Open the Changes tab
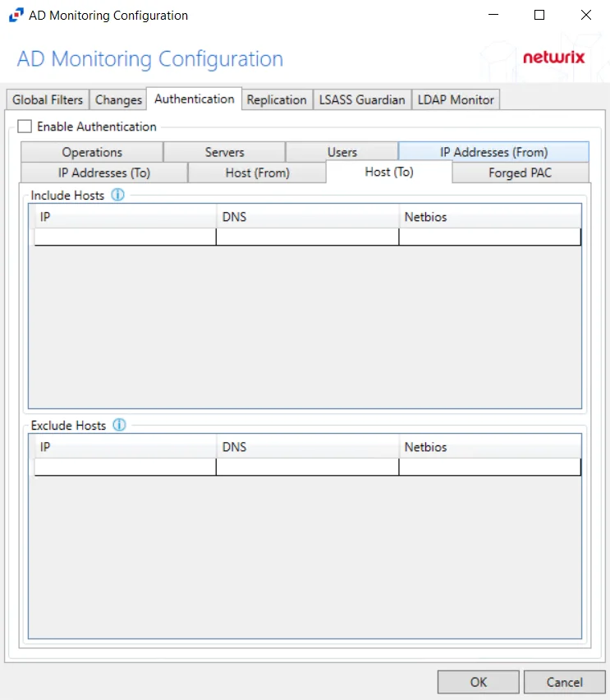Viewport: 610px width, 700px height. 118,99
